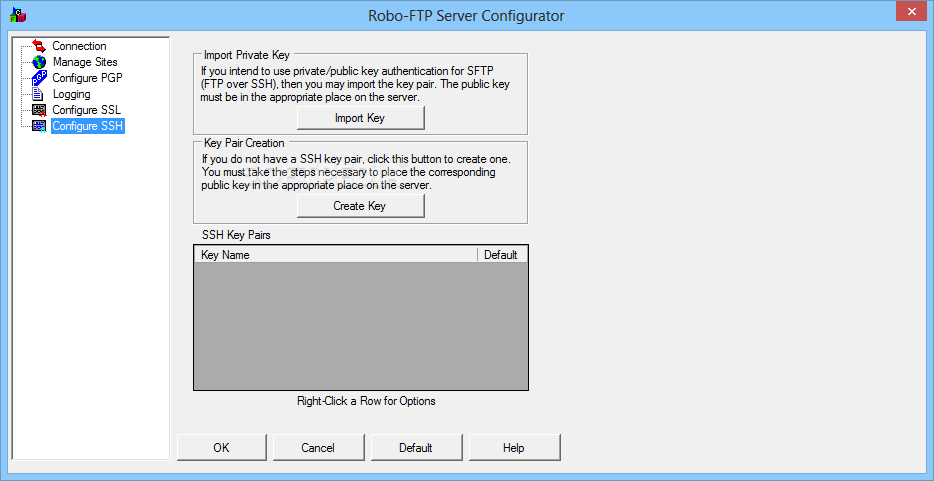Confirm with the OK button
This screenshot has width=934, height=481.
coord(222,448)
